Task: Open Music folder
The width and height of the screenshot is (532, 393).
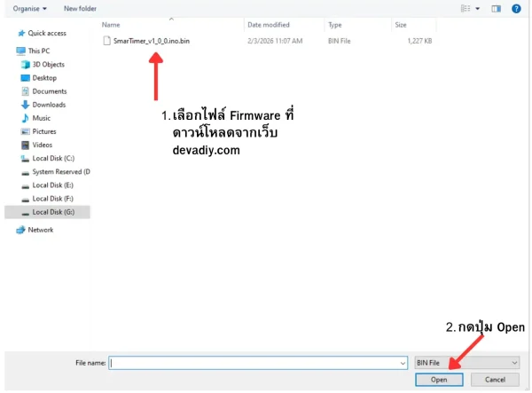Action: coord(42,118)
